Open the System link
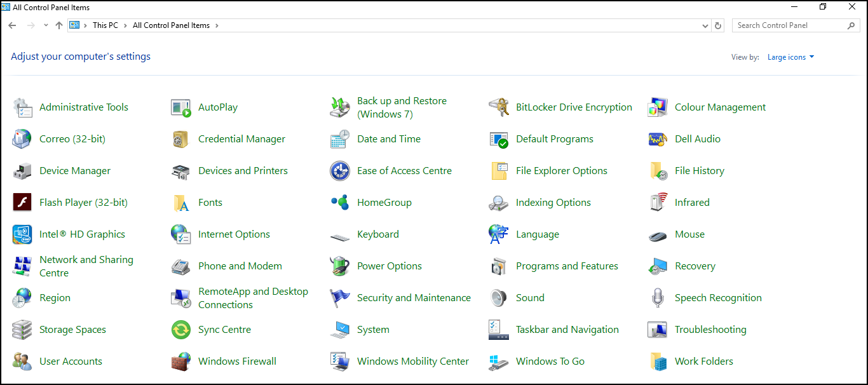This screenshot has width=868, height=385. click(x=373, y=330)
